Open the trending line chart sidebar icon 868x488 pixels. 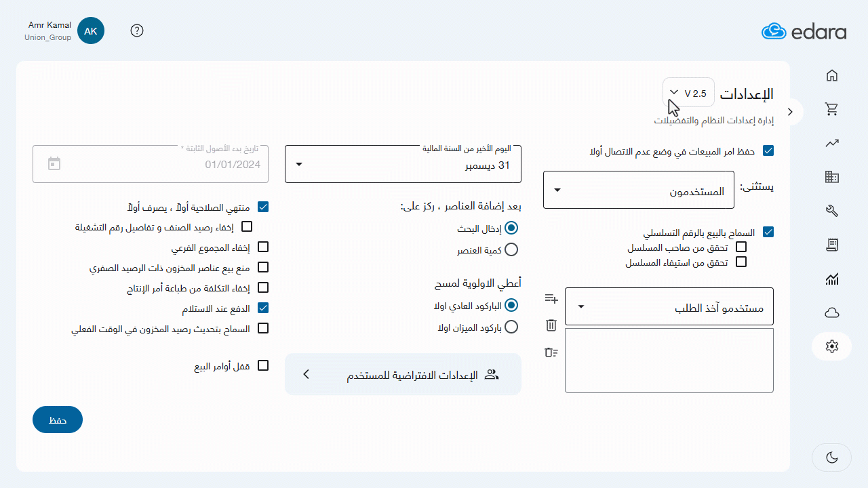(x=832, y=143)
